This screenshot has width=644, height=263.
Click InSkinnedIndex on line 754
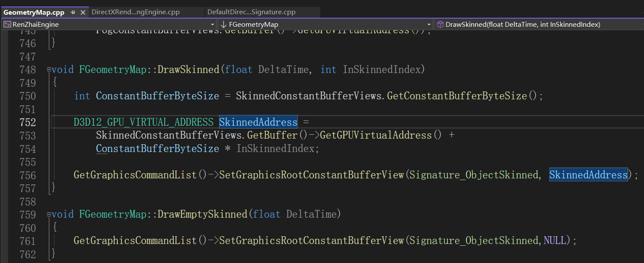(x=275, y=149)
